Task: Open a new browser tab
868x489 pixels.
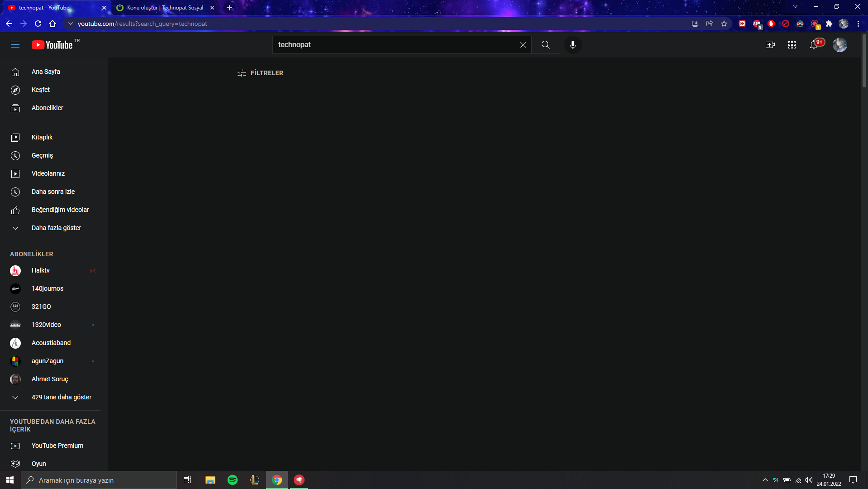Action: pyautogui.click(x=229, y=8)
